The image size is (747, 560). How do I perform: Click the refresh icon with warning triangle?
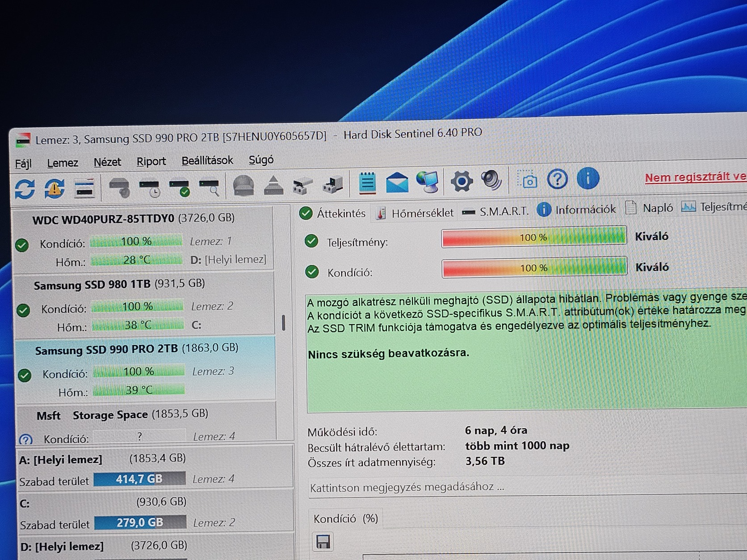54,189
